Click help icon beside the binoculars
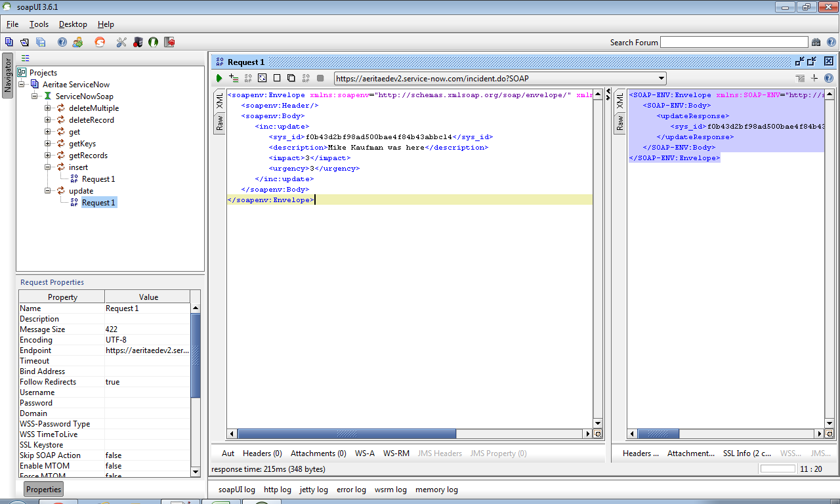 point(830,42)
